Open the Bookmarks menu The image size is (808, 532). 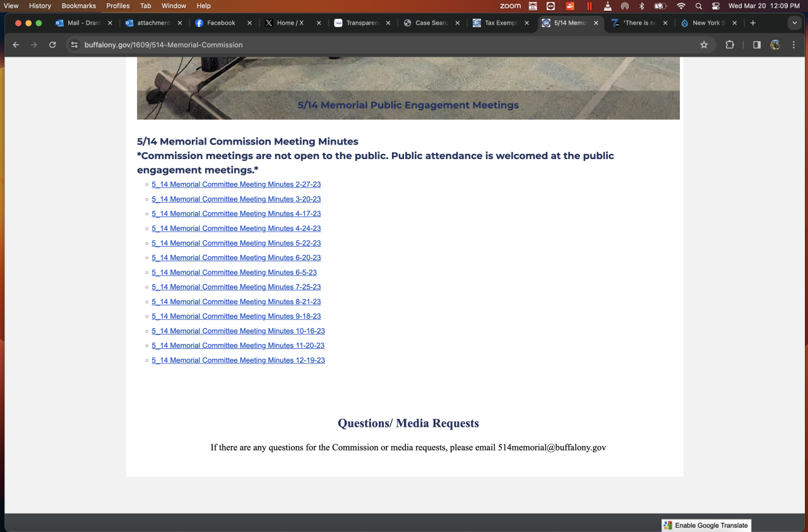coord(78,6)
